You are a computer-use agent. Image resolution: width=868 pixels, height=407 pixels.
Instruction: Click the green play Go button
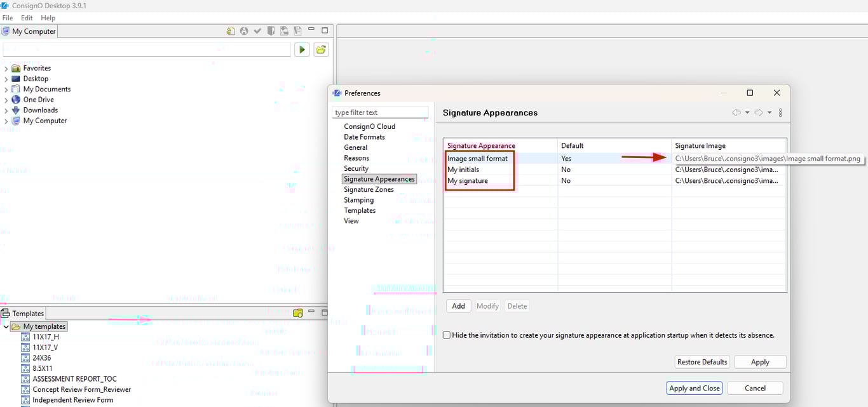click(x=302, y=50)
